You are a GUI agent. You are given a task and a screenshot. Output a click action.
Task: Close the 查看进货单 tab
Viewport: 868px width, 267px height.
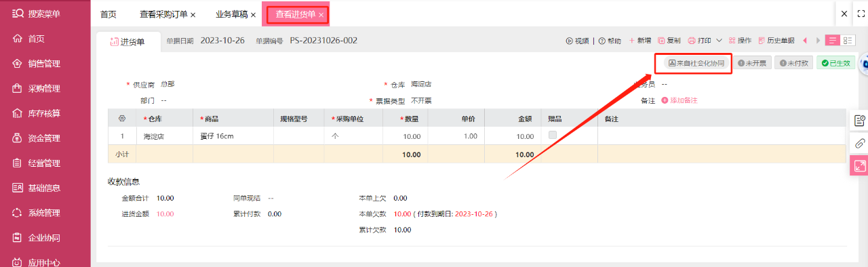point(321,14)
